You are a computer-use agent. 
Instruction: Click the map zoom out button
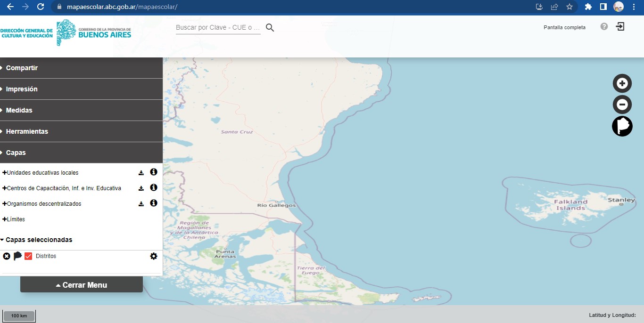coord(622,105)
